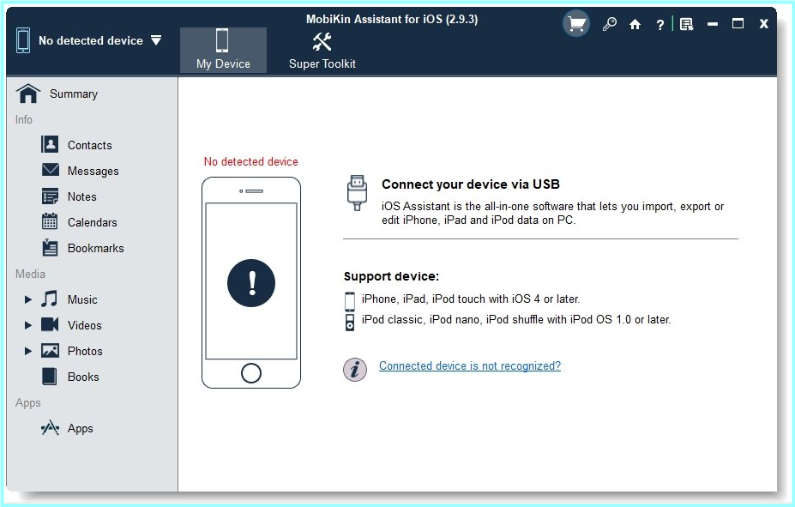Expand the Music tree arrow
Screen dimensions: 795x507
point(28,300)
